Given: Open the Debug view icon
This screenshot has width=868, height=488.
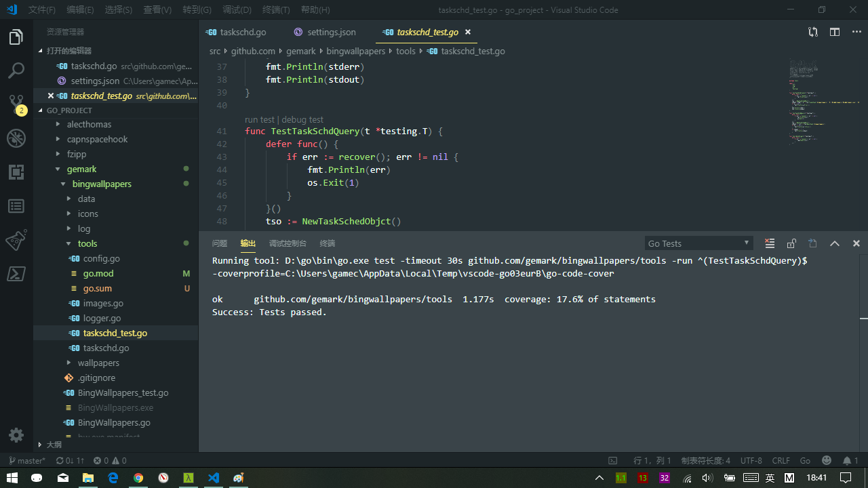Looking at the screenshot, I should click(16, 138).
